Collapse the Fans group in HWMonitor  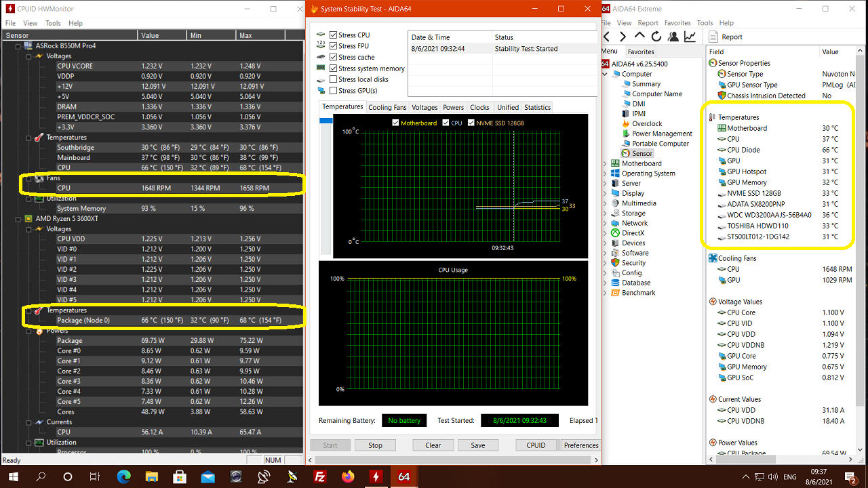29,178
